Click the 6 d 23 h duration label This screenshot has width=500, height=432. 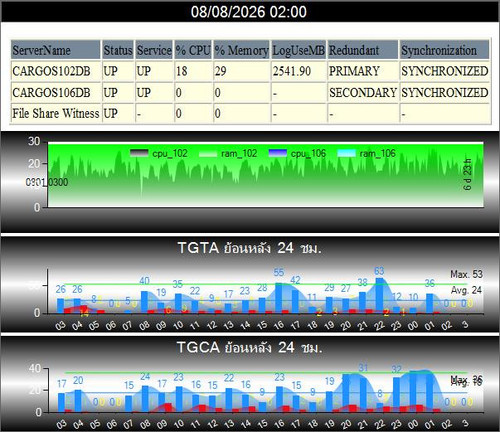pyautogui.click(x=468, y=175)
